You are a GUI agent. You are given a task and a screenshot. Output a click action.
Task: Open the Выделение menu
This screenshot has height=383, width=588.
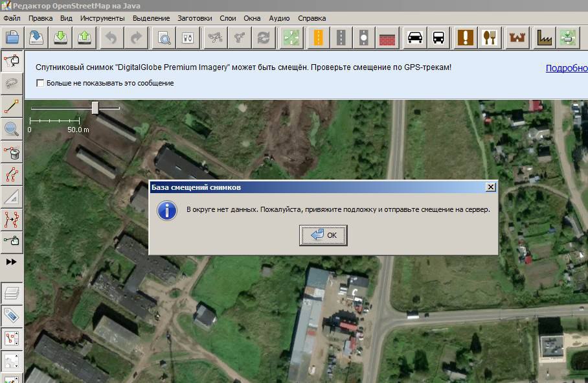pos(151,18)
